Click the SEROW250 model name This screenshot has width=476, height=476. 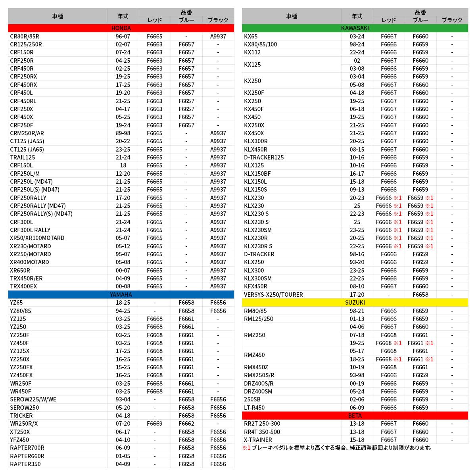[x=25, y=408]
